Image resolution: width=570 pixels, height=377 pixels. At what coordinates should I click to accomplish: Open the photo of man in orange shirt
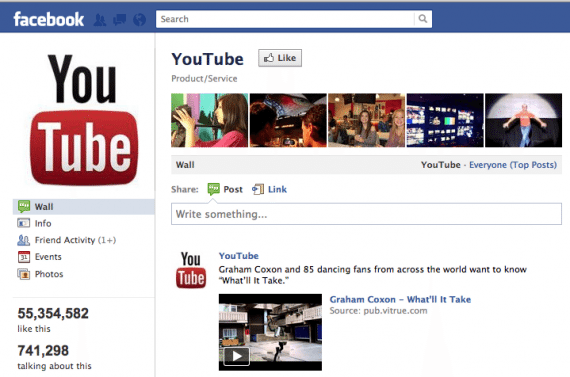tap(523, 120)
